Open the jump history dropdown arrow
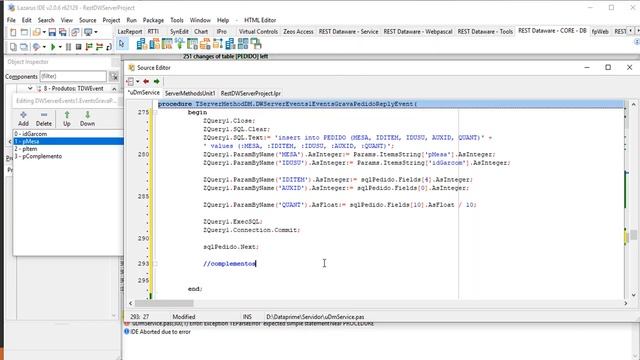The height and width of the screenshot is (360, 640). (138, 82)
